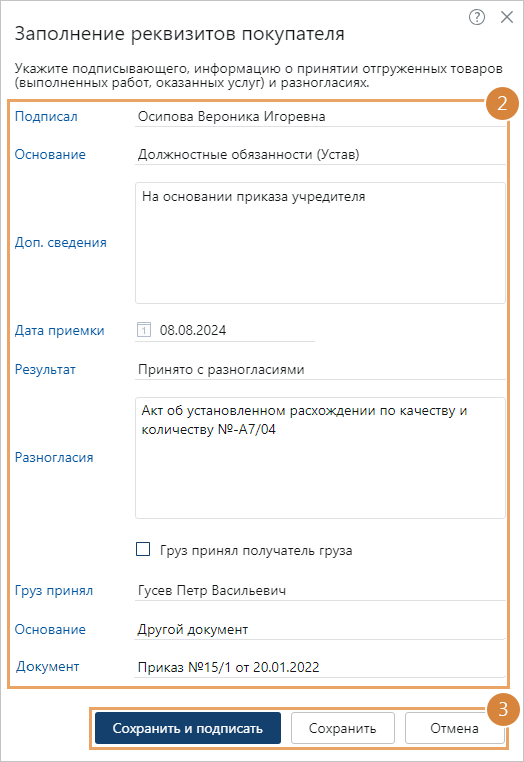Close the buyer details dialog
Viewport: 524px width, 762px height.
[507, 17]
